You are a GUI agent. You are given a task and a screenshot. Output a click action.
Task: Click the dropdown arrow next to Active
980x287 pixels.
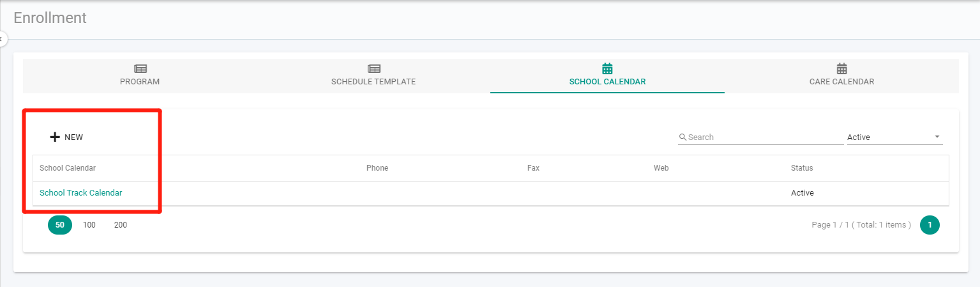pyautogui.click(x=937, y=137)
